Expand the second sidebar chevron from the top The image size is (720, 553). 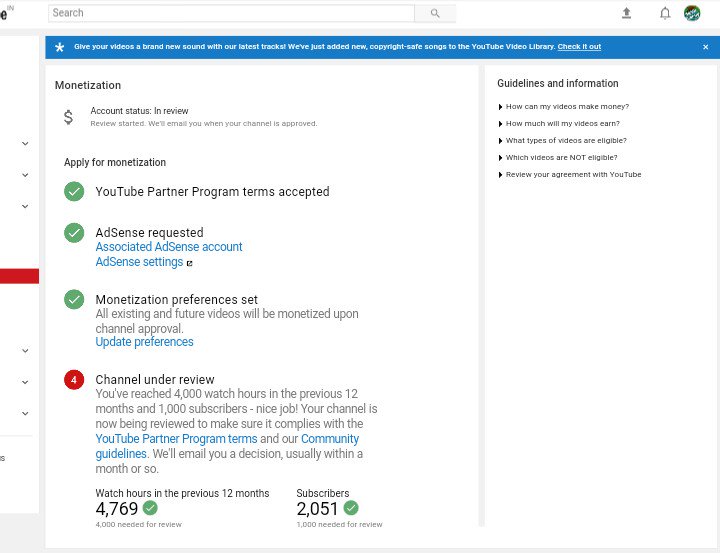(25, 175)
